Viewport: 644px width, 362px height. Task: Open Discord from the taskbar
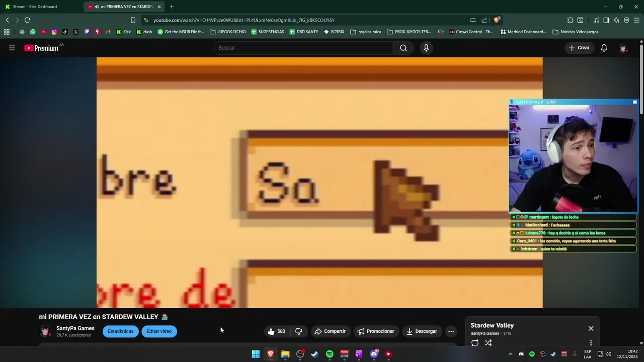[x=374, y=354]
